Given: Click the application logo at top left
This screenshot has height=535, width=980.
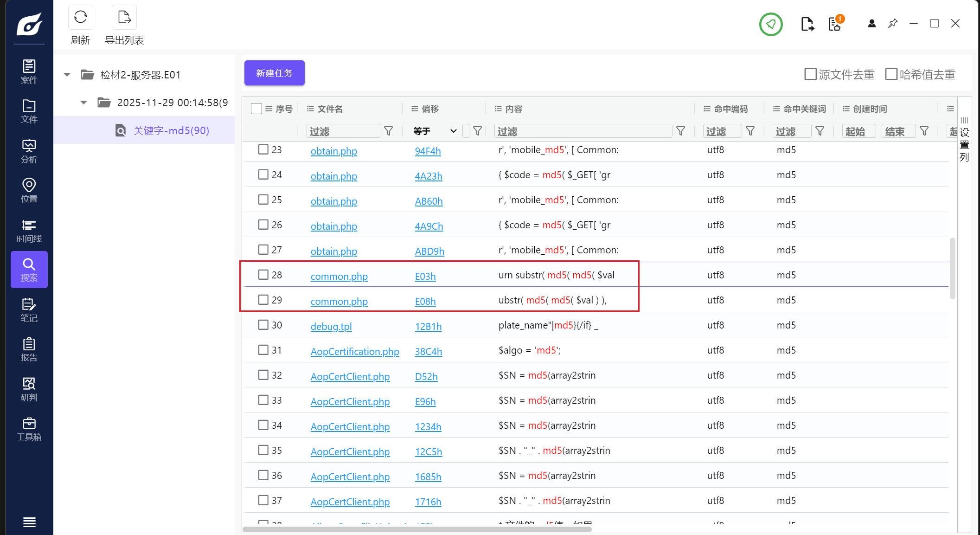Looking at the screenshot, I should pyautogui.click(x=29, y=24).
